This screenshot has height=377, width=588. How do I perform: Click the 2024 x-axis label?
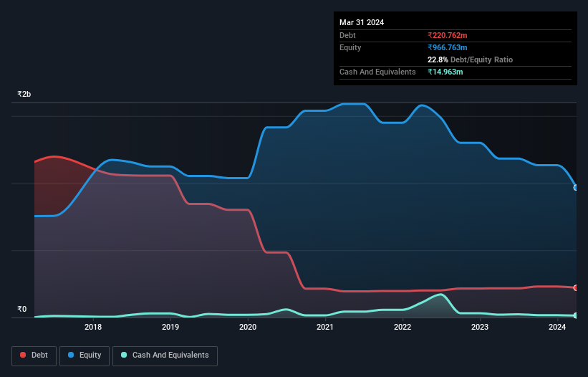[x=557, y=327]
